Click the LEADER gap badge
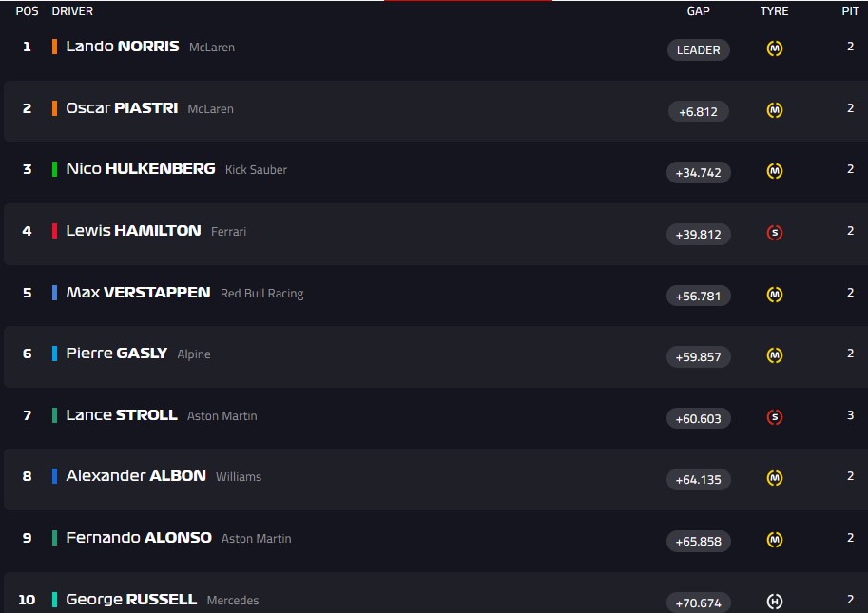This screenshot has height=613, width=868. (699, 49)
